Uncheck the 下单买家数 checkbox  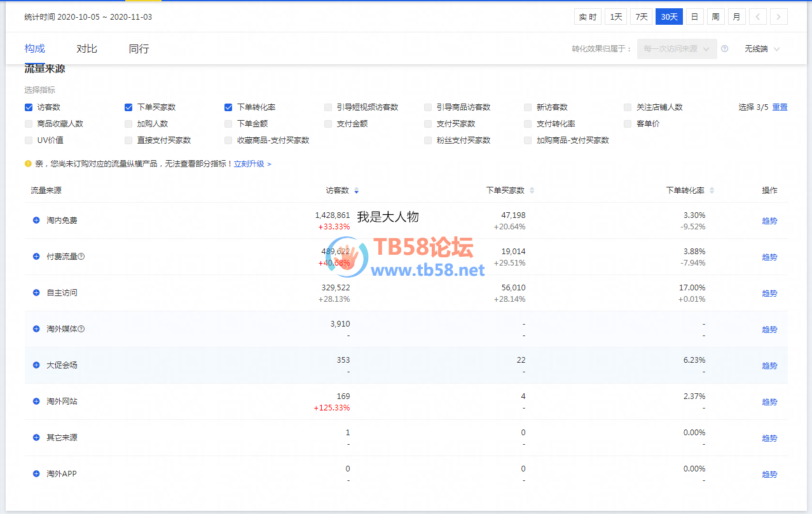point(128,107)
